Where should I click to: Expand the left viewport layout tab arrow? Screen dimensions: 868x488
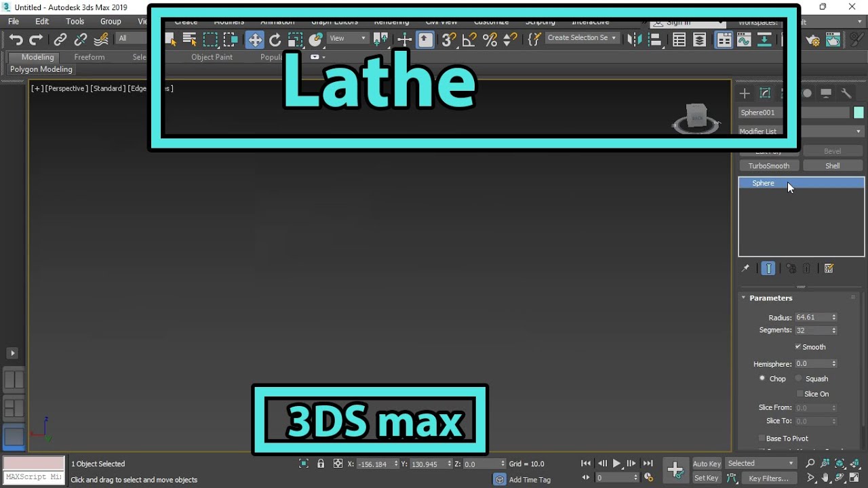12,353
